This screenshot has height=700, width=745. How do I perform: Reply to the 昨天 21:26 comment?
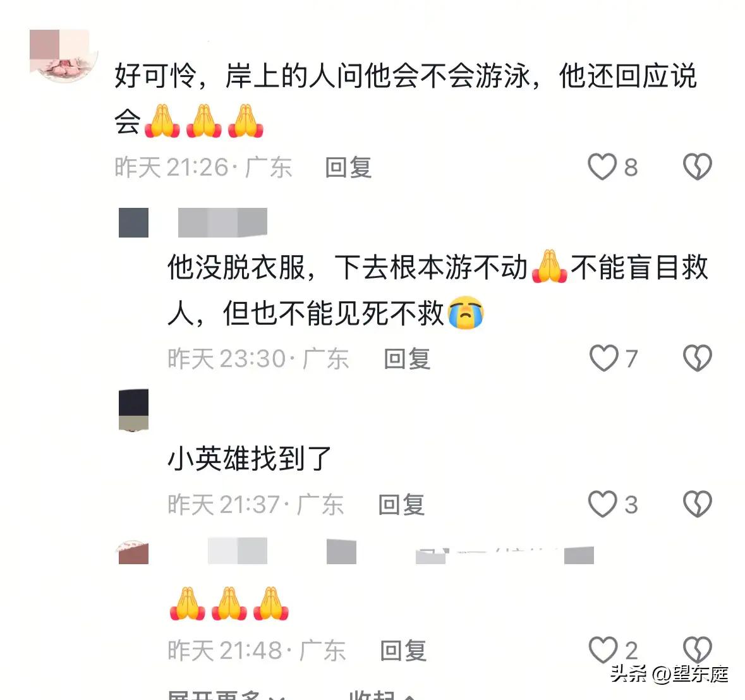point(348,167)
